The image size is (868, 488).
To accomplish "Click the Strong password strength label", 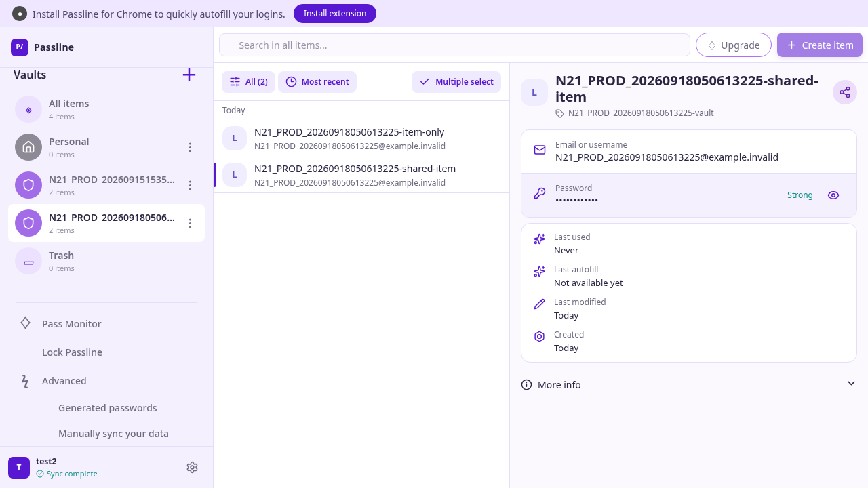I will click(x=800, y=195).
